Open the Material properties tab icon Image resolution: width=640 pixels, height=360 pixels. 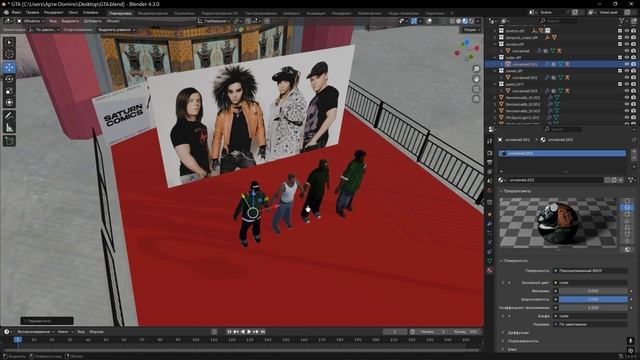tap(490, 270)
